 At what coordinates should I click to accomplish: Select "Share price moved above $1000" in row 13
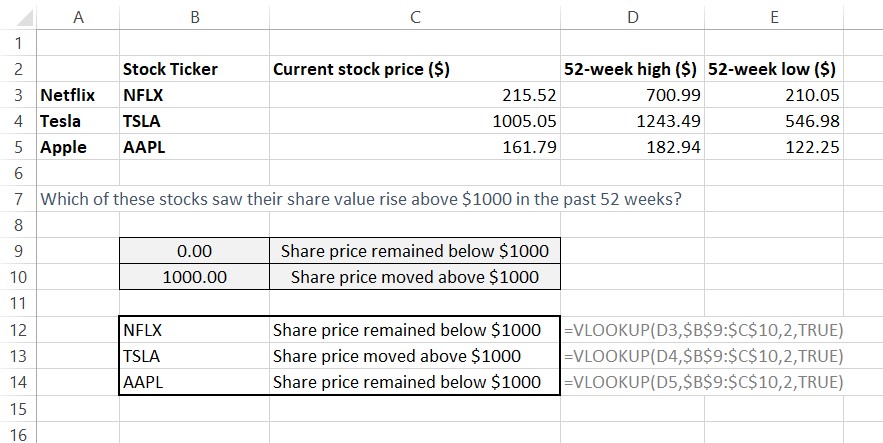[397, 356]
